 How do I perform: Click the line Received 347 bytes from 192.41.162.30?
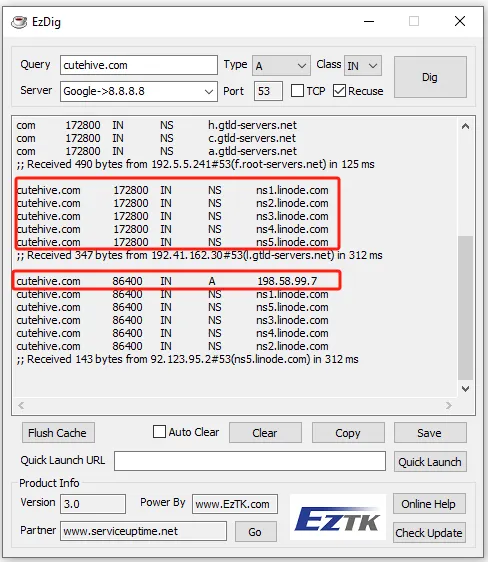pos(199,255)
